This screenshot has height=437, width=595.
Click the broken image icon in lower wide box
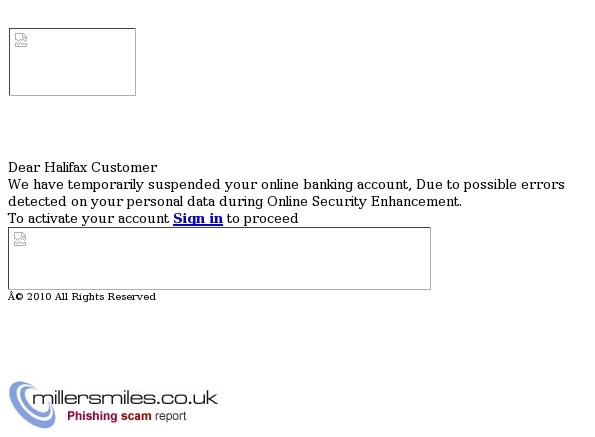[20, 239]
